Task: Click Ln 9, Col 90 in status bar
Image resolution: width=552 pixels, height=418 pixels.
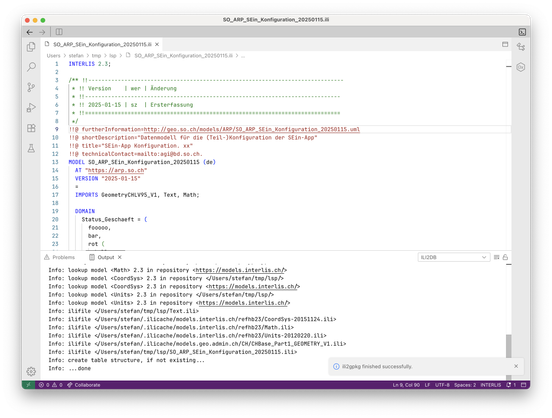Action: click(406, 385)
